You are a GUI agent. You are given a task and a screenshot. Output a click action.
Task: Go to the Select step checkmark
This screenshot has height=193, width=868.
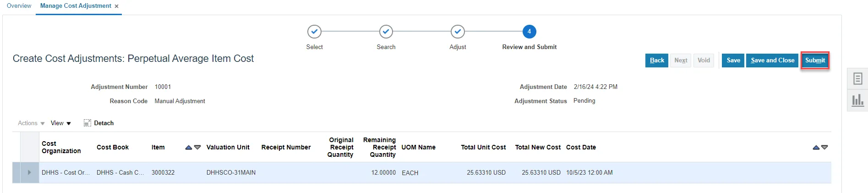coord(314,32)
